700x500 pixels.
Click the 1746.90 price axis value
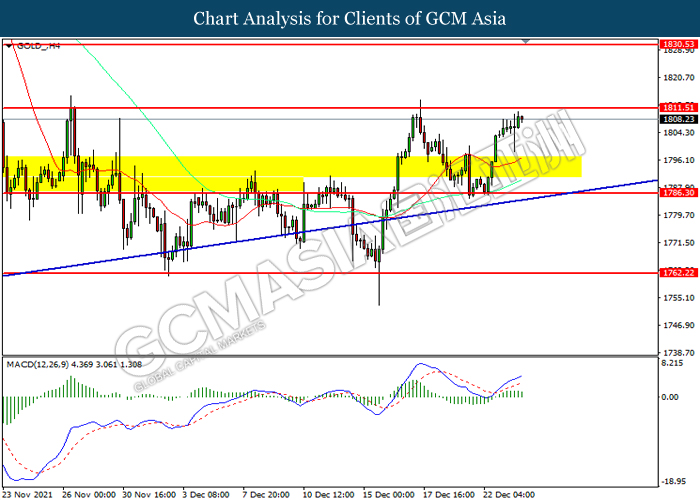click(679, 325)
